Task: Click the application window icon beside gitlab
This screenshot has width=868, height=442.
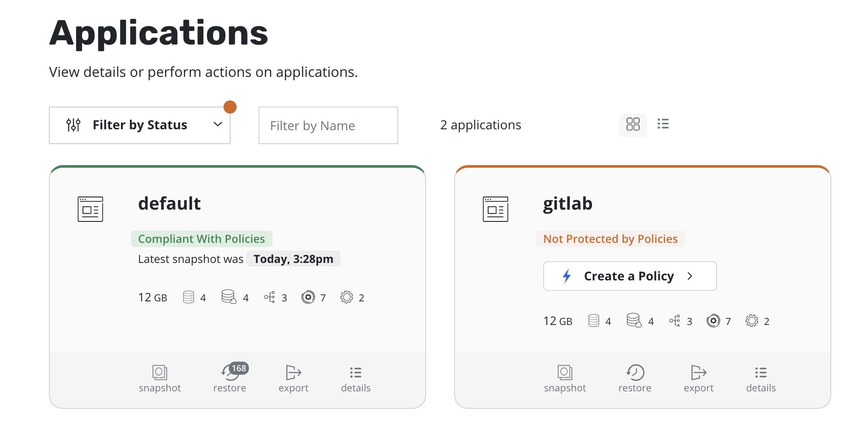Action: [x=496, y=209]
